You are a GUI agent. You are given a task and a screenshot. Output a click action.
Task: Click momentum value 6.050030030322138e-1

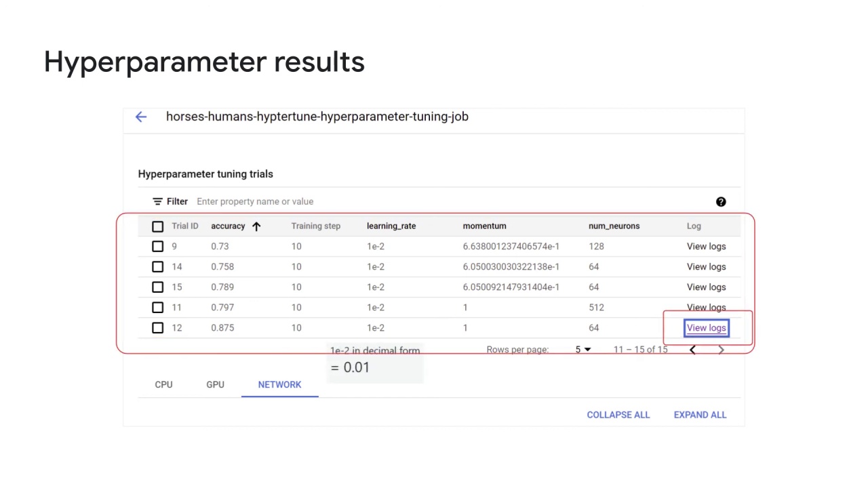(511, 267)
